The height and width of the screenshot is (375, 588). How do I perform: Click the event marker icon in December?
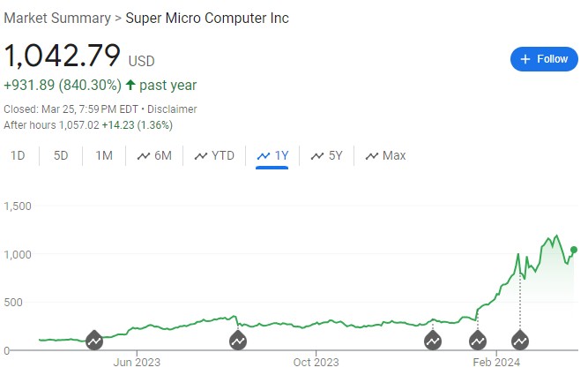click(x=433, y=340)
